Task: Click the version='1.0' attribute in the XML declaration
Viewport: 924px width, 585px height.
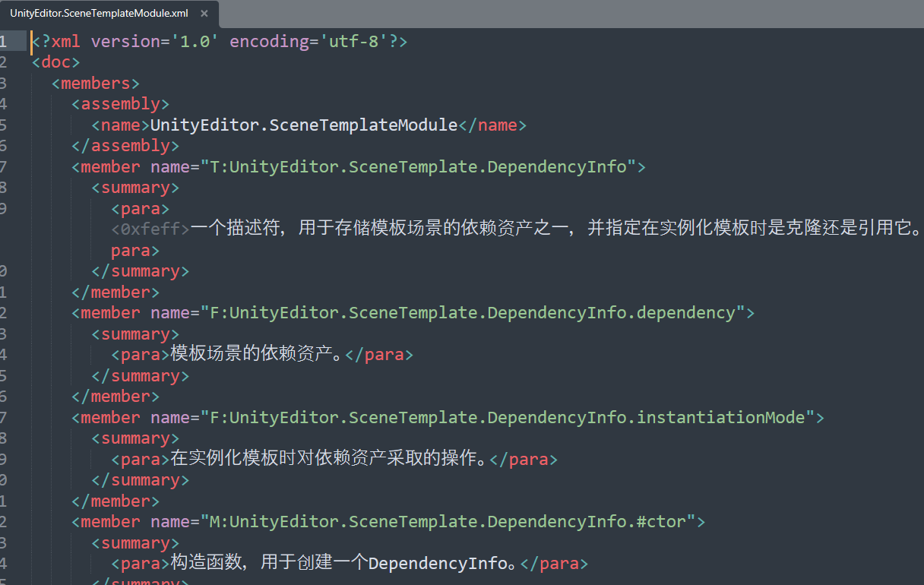Action: (x=155, y=41)
